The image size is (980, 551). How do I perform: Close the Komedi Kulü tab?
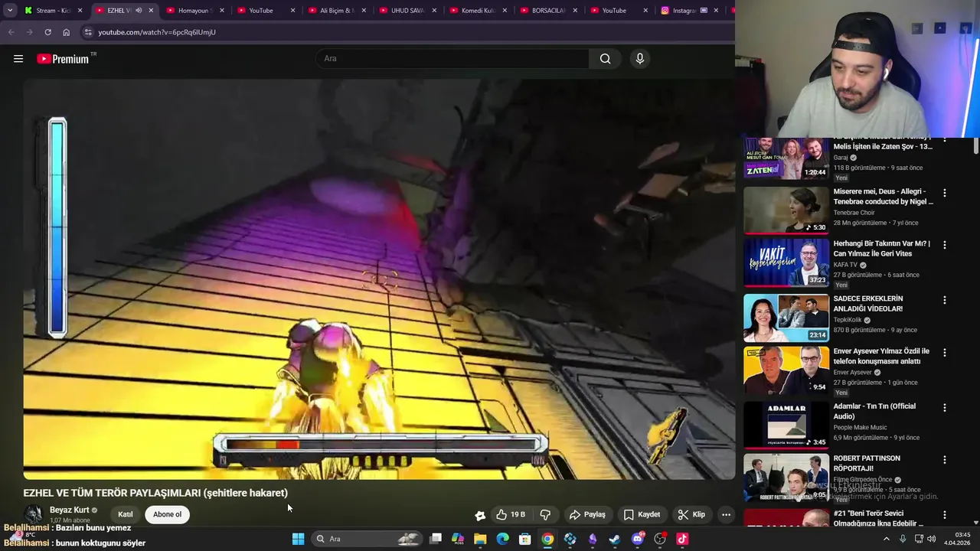pyautogui.click(x=505, y=11)
